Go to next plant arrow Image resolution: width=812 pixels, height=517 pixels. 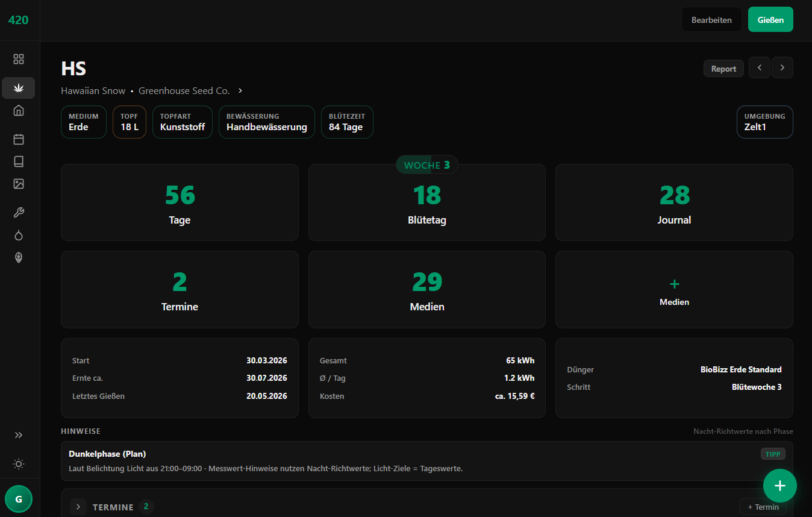click(782, 67)
